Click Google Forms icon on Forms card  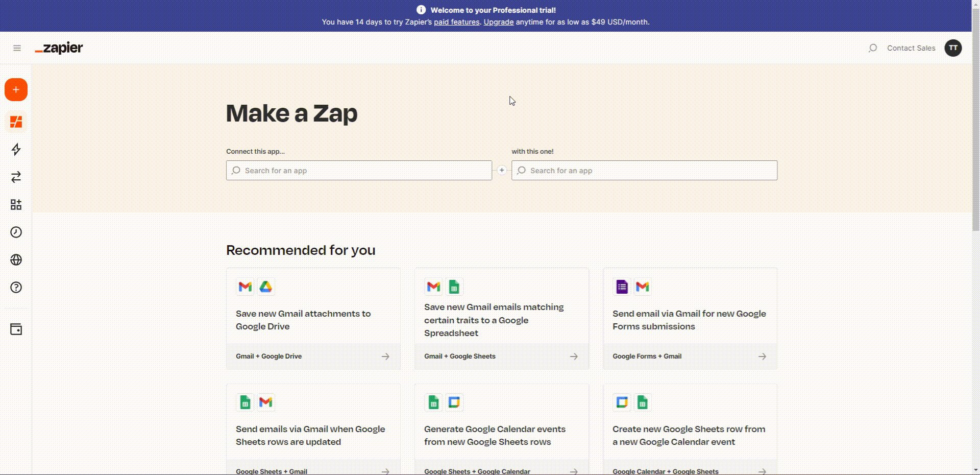(622, 287)
